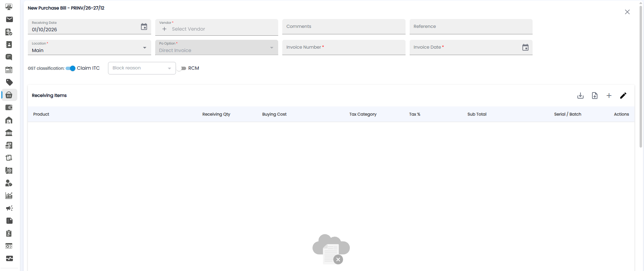This screenshot has height=271, width=644.
Task: Open the warehouse building sidebar icon
Action: point(9,120)
